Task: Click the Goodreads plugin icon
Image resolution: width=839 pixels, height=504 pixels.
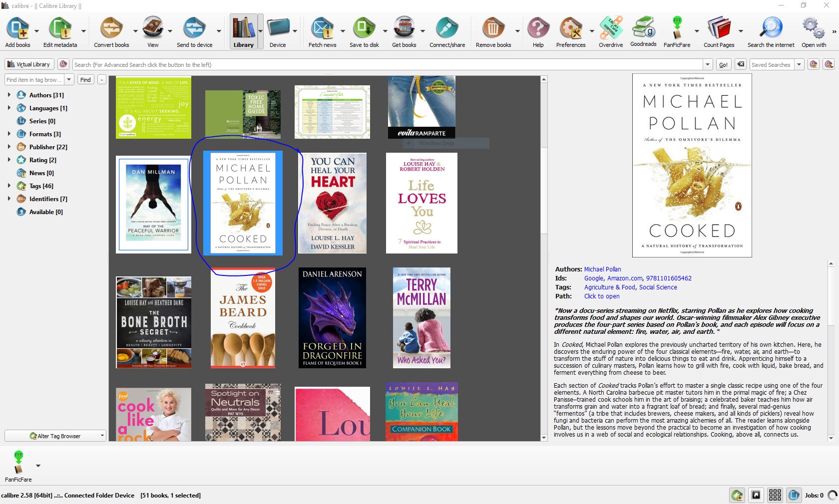Action: click(x=643, y=27)
